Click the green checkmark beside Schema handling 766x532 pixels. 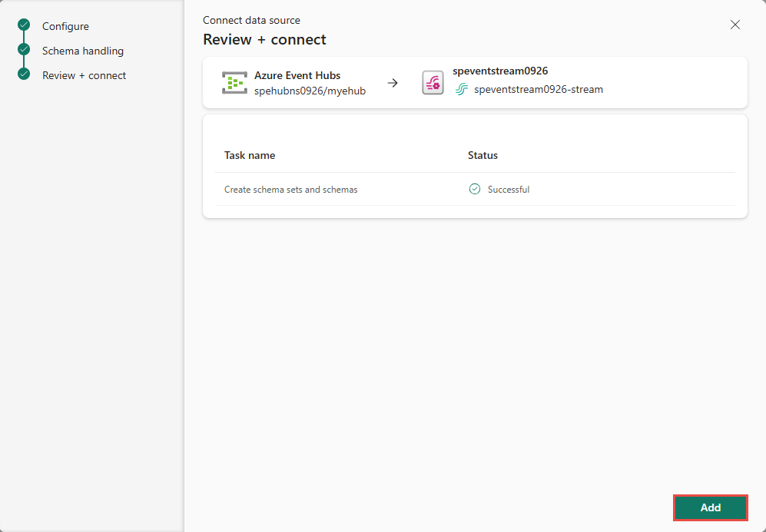[x=23, y=50]
